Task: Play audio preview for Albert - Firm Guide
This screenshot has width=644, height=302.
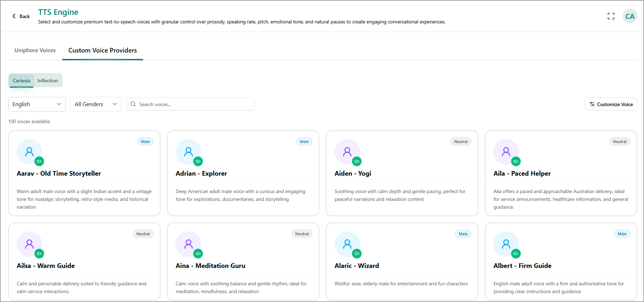Action: [516, 254]
